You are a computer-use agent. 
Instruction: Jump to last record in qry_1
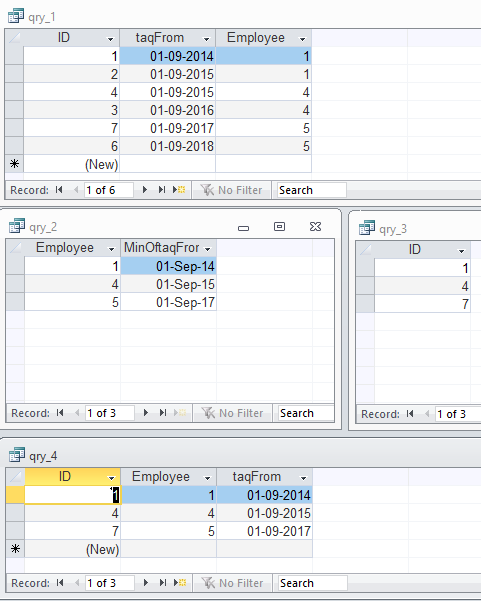162,190
